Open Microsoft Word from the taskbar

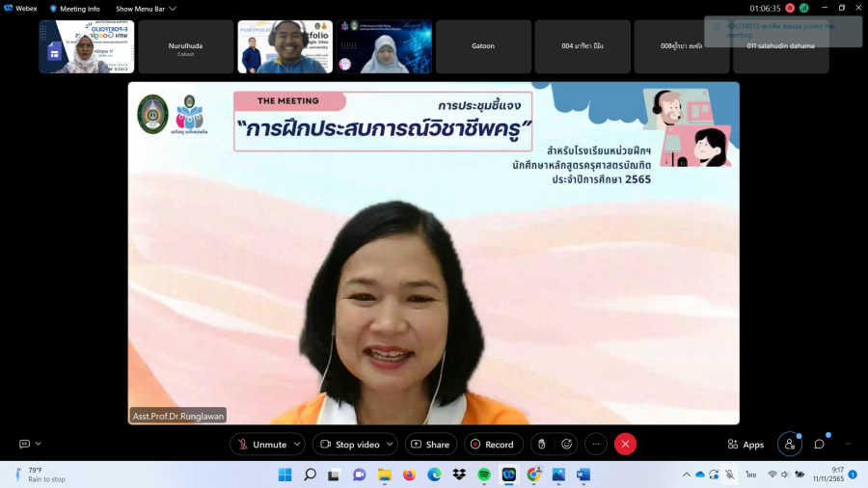coord(583,474)
